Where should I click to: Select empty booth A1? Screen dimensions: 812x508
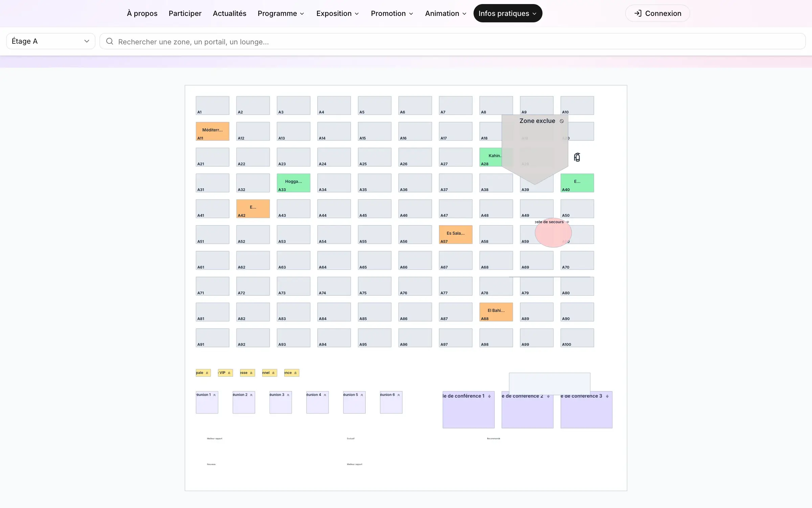coord(212,105)
